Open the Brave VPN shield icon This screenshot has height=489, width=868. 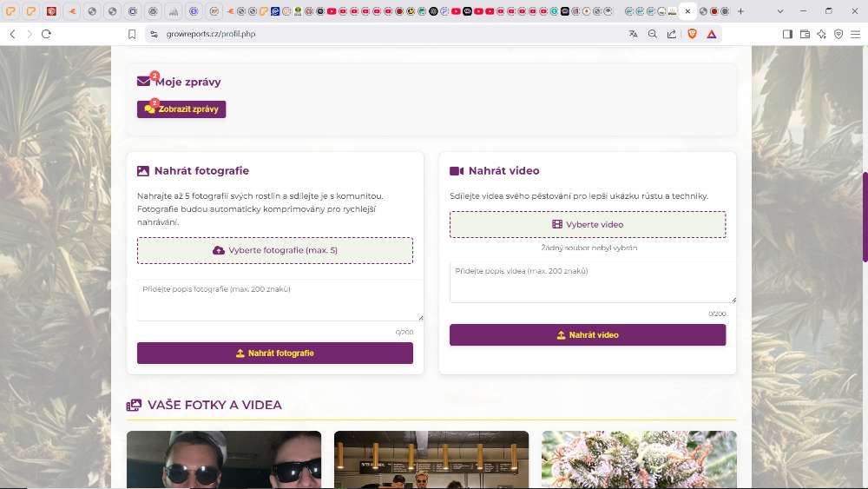[838, 34]
